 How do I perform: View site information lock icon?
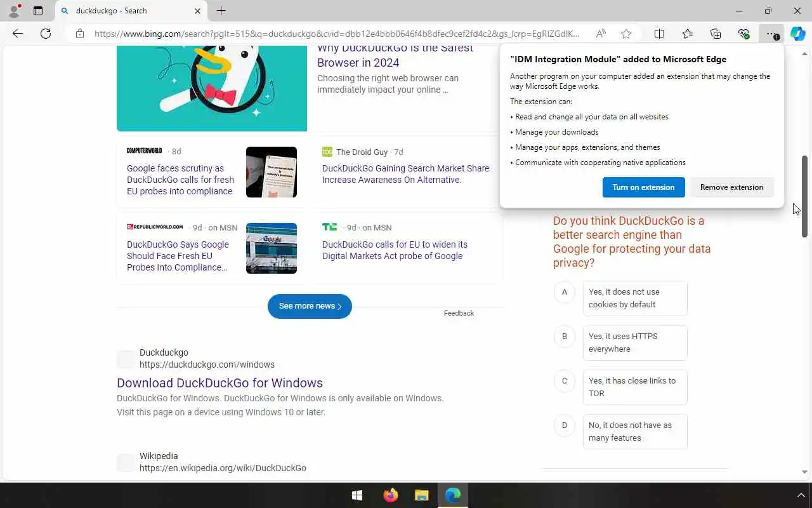79,34
